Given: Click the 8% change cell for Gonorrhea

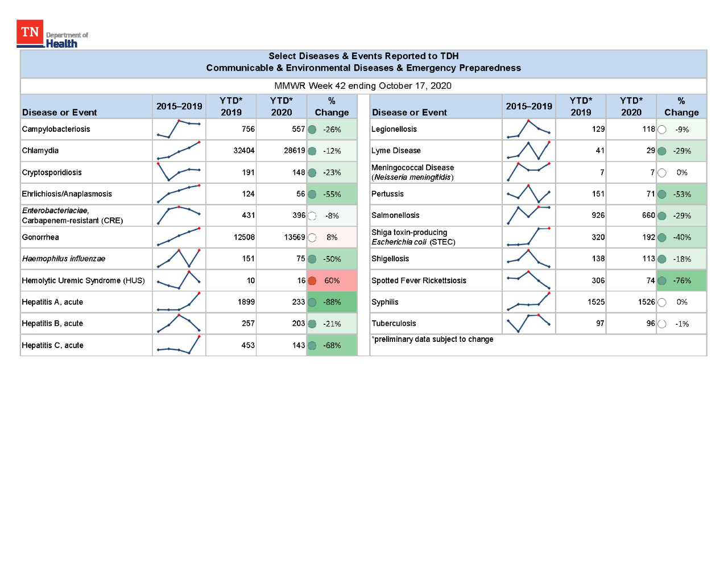Looking at the screenshot, I should 332,237.
